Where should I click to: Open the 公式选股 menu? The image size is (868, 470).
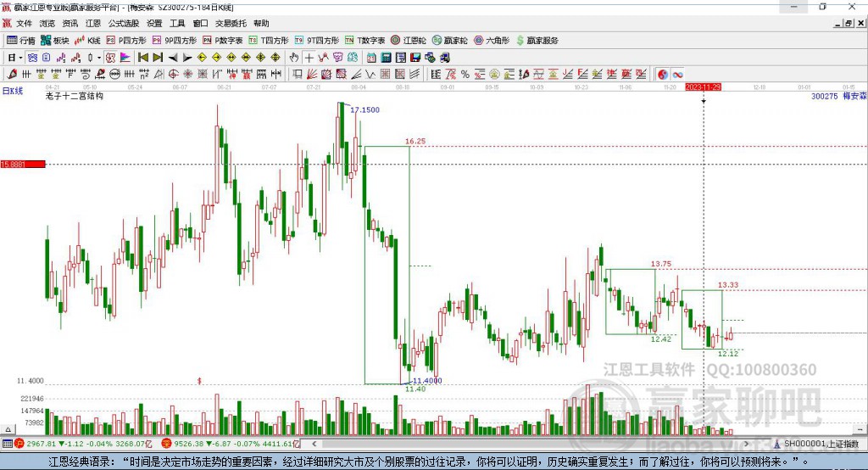pyautogui.click(x=124, y=23)
